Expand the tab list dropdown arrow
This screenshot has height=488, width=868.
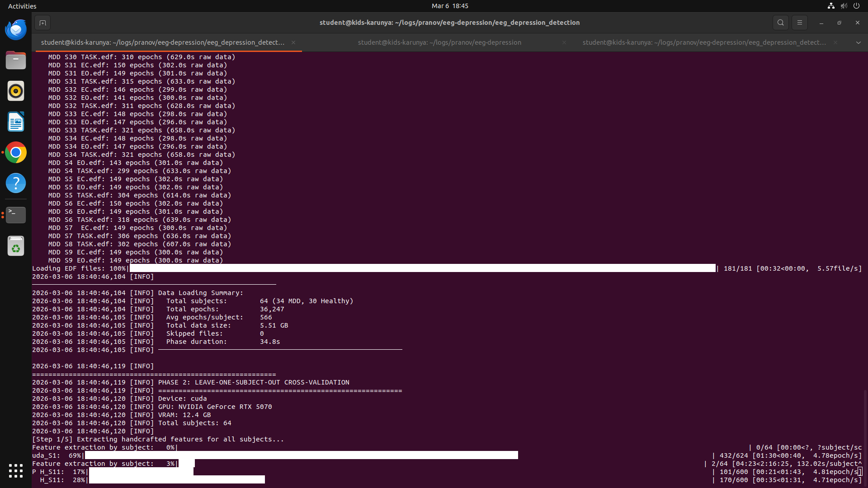pyautogui.click(x=858, y=42)
